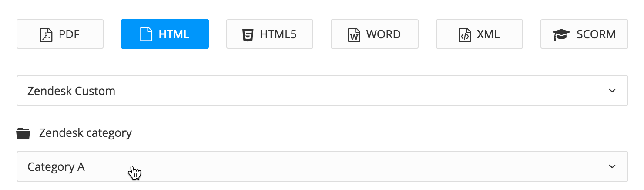Click the XML code file icon

[465, 34]
